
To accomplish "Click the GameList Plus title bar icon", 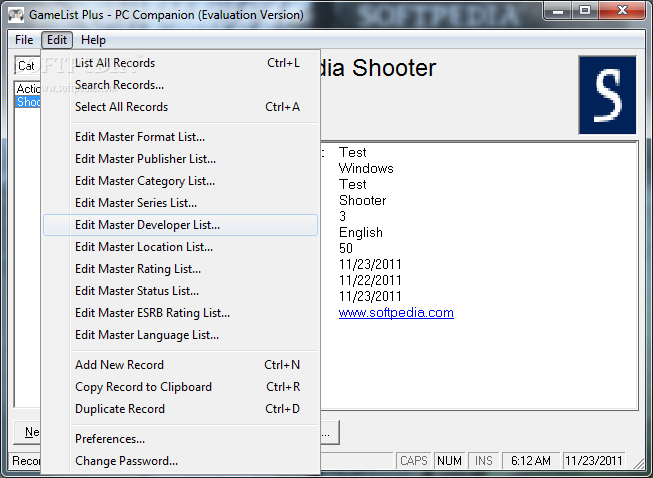I will tap(16, 15).
